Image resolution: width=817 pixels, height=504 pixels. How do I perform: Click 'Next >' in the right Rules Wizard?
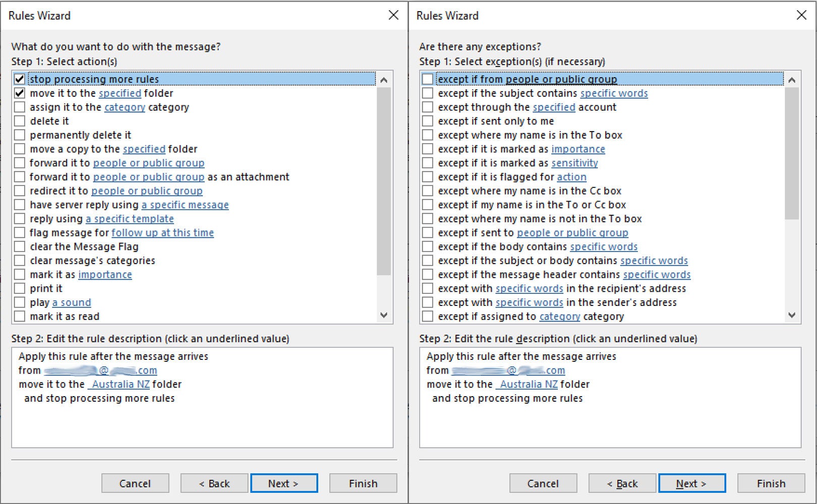692,483
